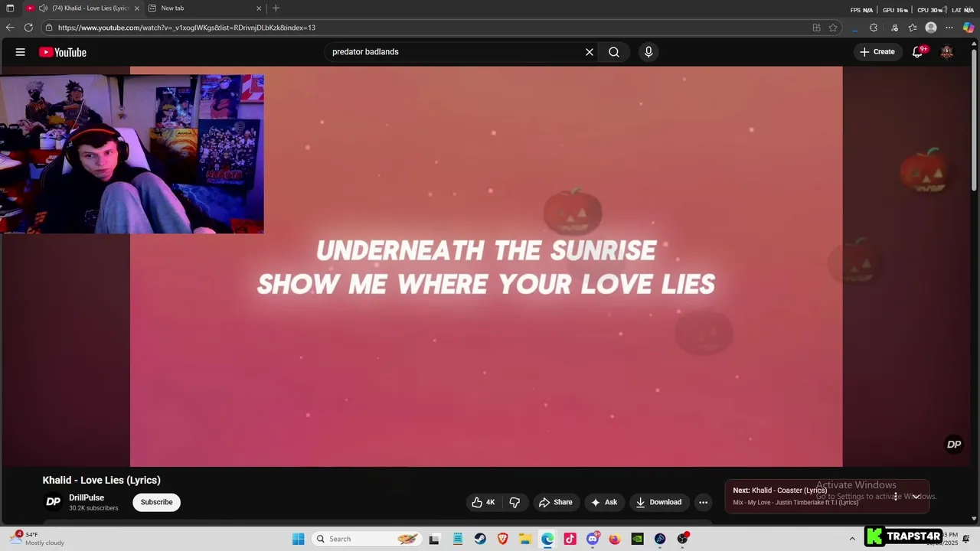Open NVIDIA app from the taskbar

pos(637,539)
